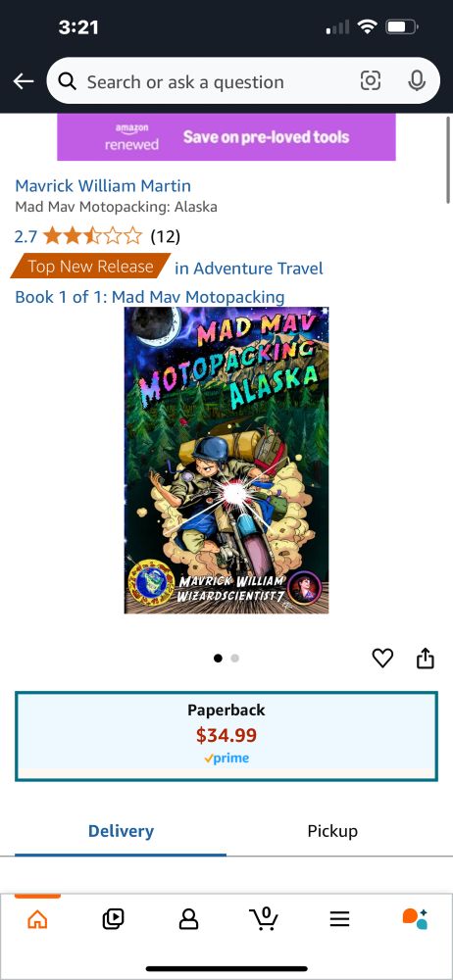
Task: Open camera lens search icon
Action: point(371,80)
